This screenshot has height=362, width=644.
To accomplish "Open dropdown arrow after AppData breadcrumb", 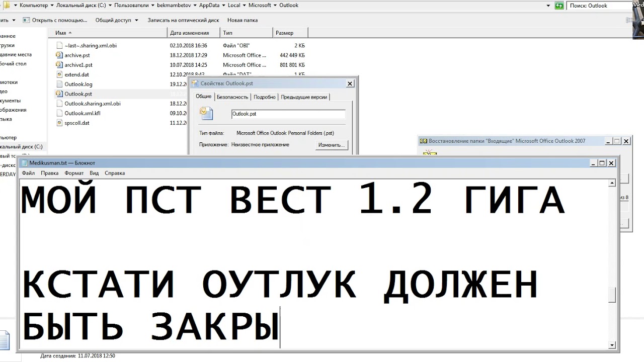I will [x=223, y=6].
